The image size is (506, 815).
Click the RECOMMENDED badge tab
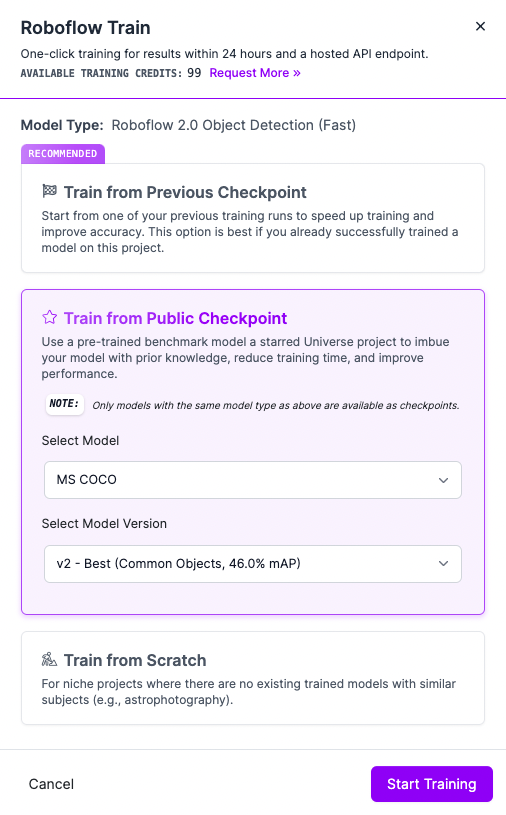coord(63,154)
